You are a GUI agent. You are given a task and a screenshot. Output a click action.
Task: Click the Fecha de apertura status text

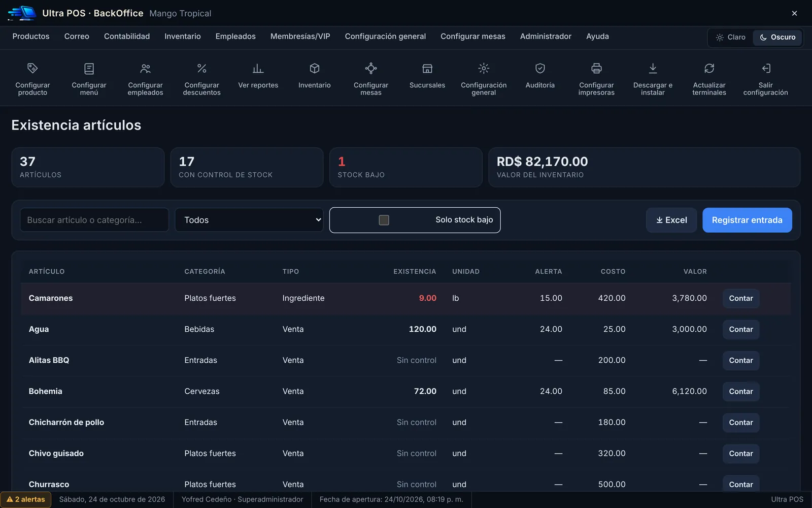pyautogui.click(x=391, y=499)
